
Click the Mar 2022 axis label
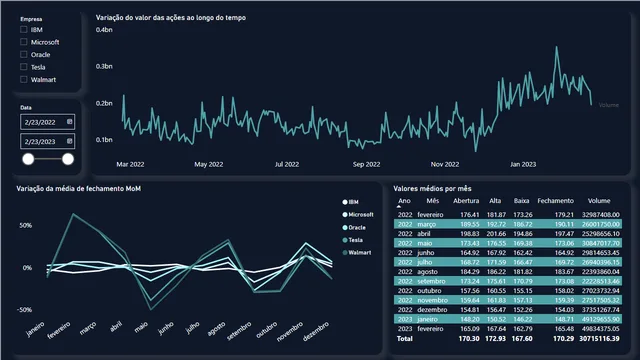tap(130, 164)
